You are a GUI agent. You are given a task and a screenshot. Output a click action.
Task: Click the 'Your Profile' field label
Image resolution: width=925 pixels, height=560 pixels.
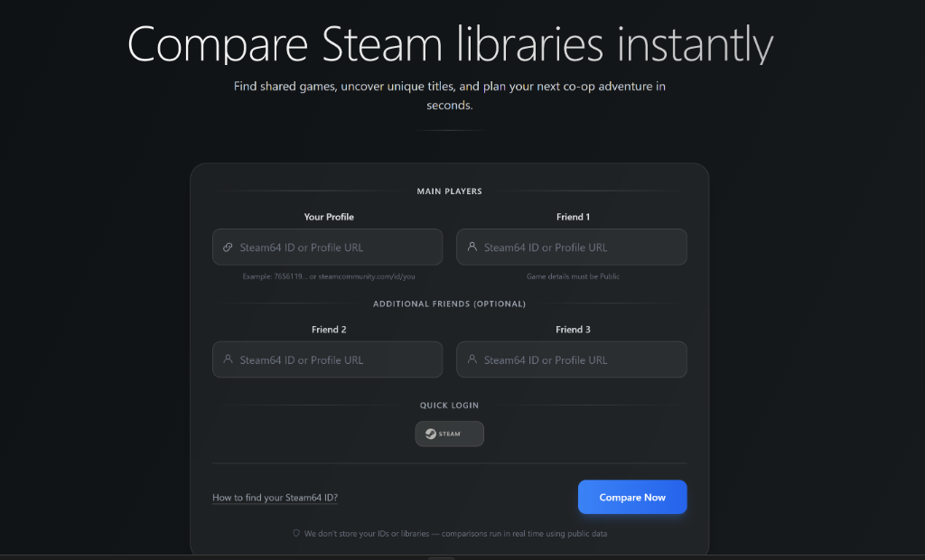pyautogui.click(x=329, y=217)
